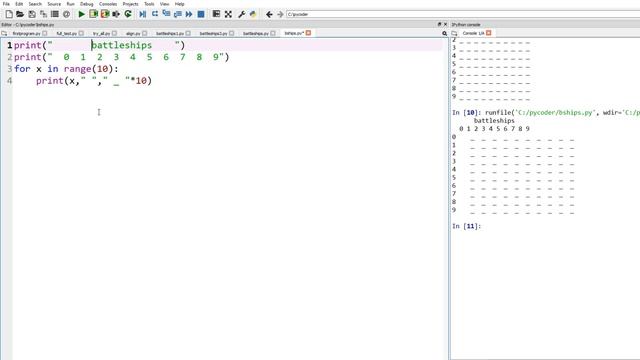Switch to the battleships.py editor tab
This screenshot has width=640, height=360.
pos(256,33)
